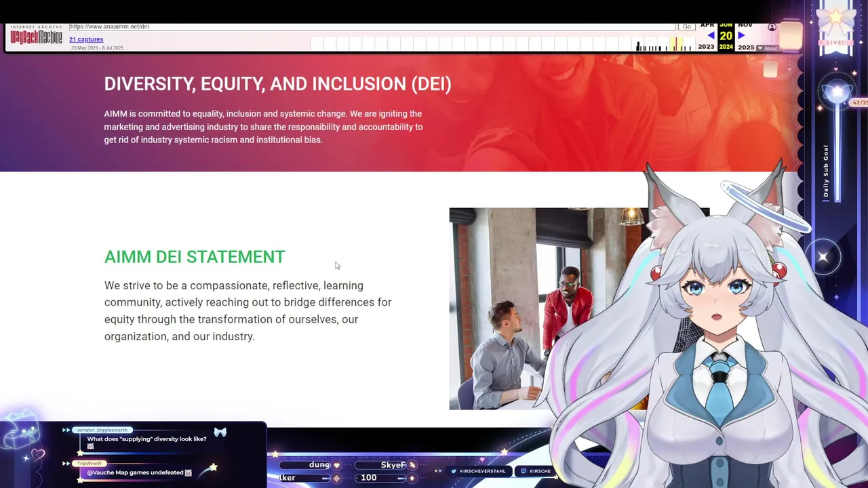Open the About this capture dropdown
This screenshot has height=488, width=868.
768,48
